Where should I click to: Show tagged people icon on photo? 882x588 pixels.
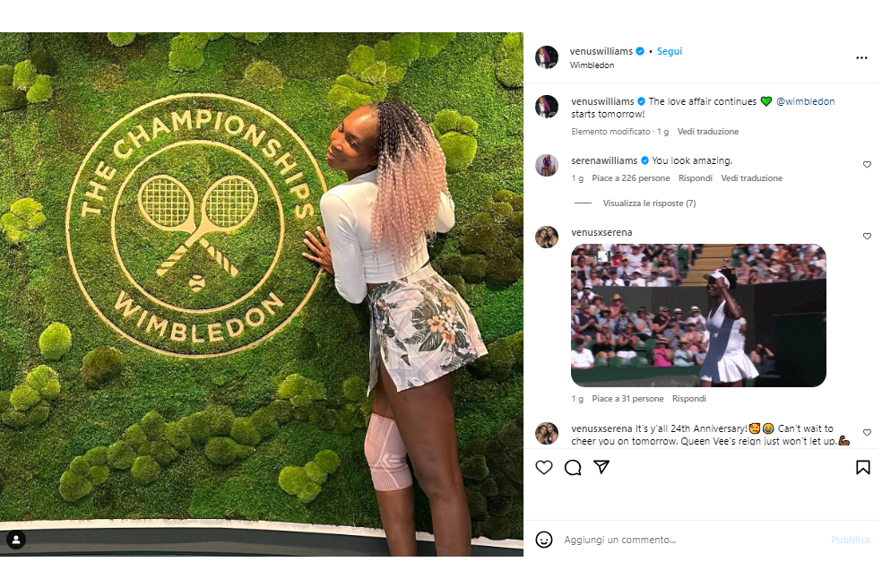pos(16,540)
